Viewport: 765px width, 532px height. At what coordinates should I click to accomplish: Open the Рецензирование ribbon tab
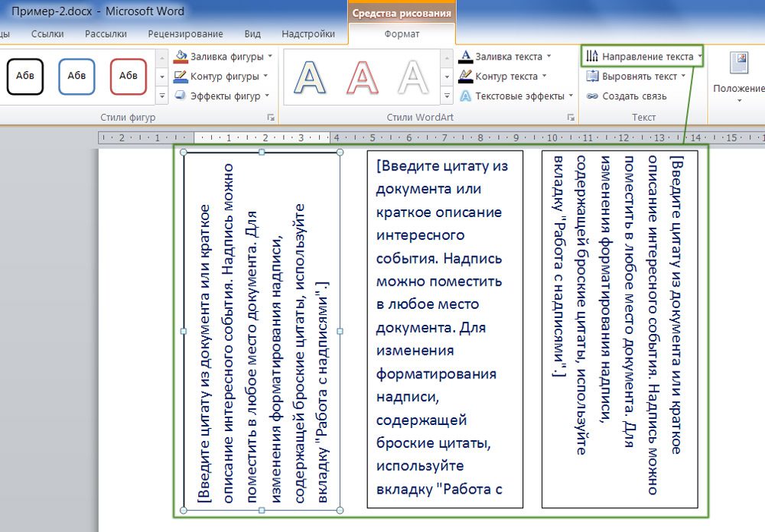185,34
